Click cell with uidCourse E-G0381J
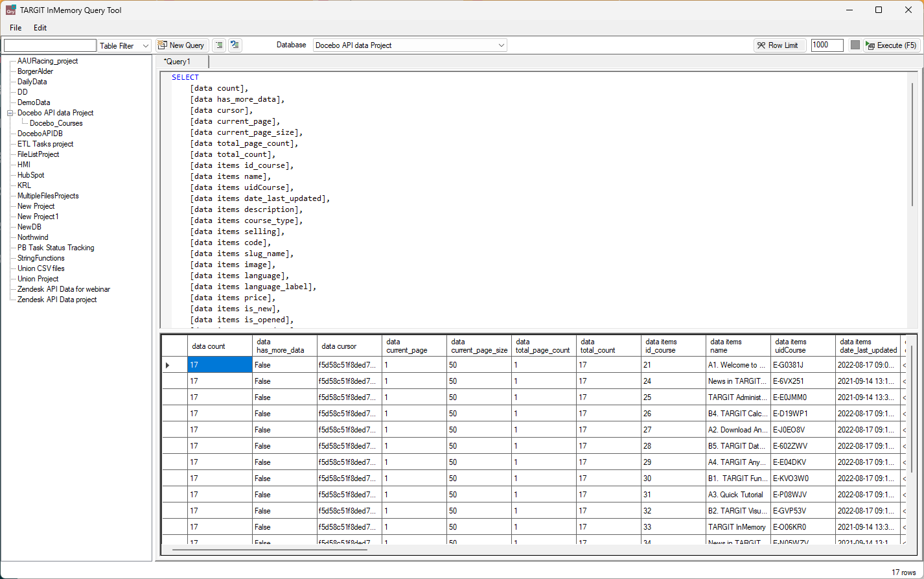The width and height of the screenshot is (924, 579). [x=803, y=365]
